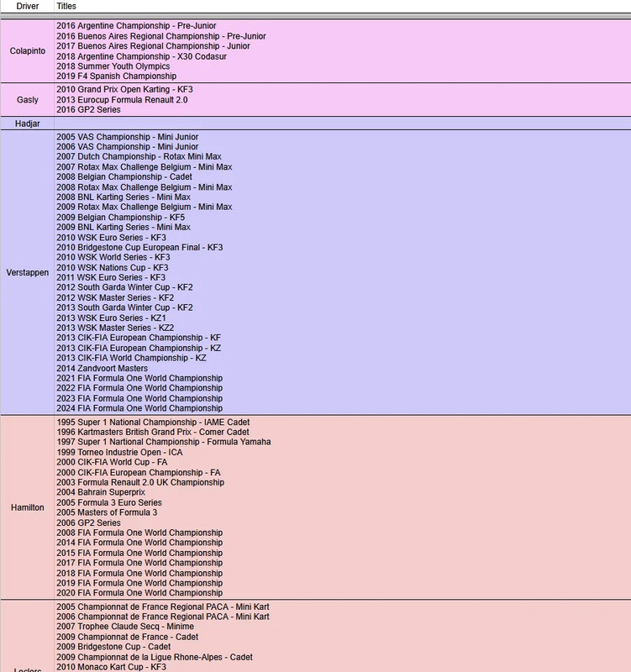Click '2018 Summer Youth Olympics' entry
This screenshot has height=672, width=631.
coord(113,66)
